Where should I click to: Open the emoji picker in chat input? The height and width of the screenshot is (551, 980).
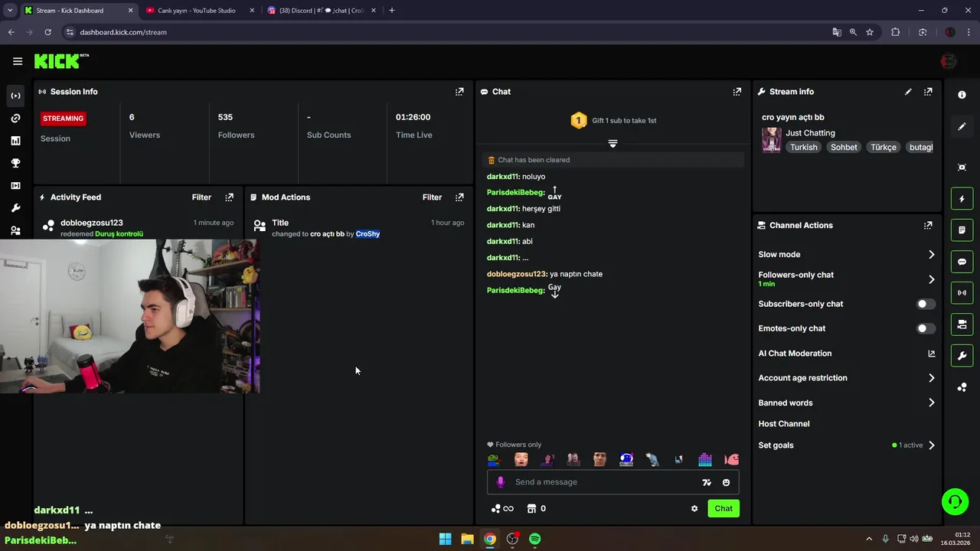coord(726,482)
